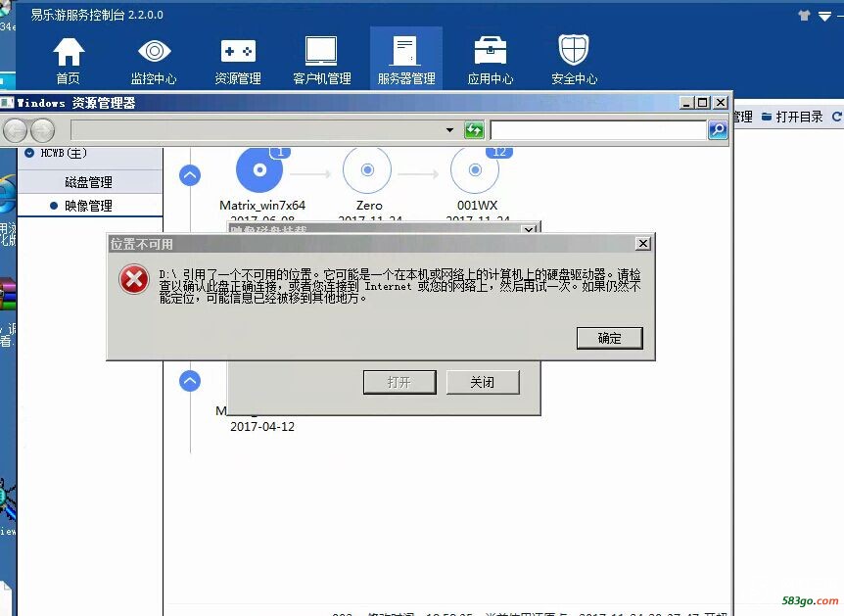Image resolution: width=844 pixels, height=616 pixels.
Task: Open the address bar dropdown arrow
Action: click(x=449, y=130)
